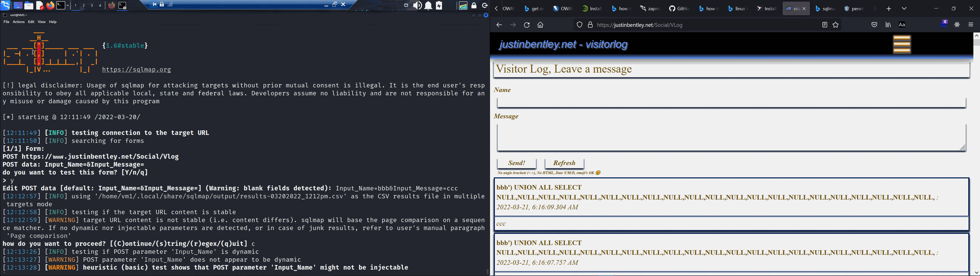Open the CPU graph monitor
Viewport: 980px width, 276px height.
coord(463,5)
